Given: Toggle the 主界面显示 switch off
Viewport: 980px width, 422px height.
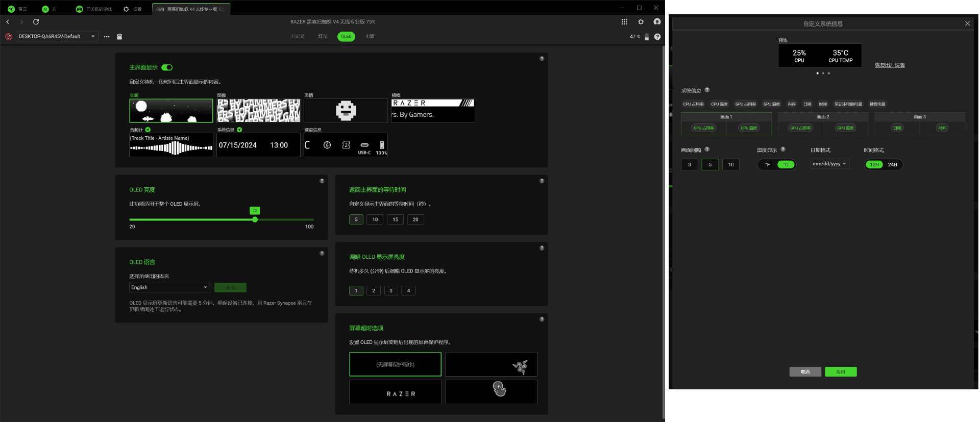Looking at the screenshot, I should (167, 67).
